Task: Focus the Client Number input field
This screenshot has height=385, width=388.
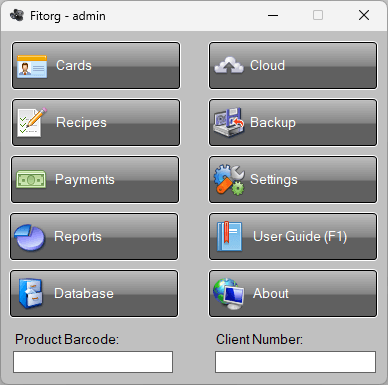Action: (x=295, y=362)
